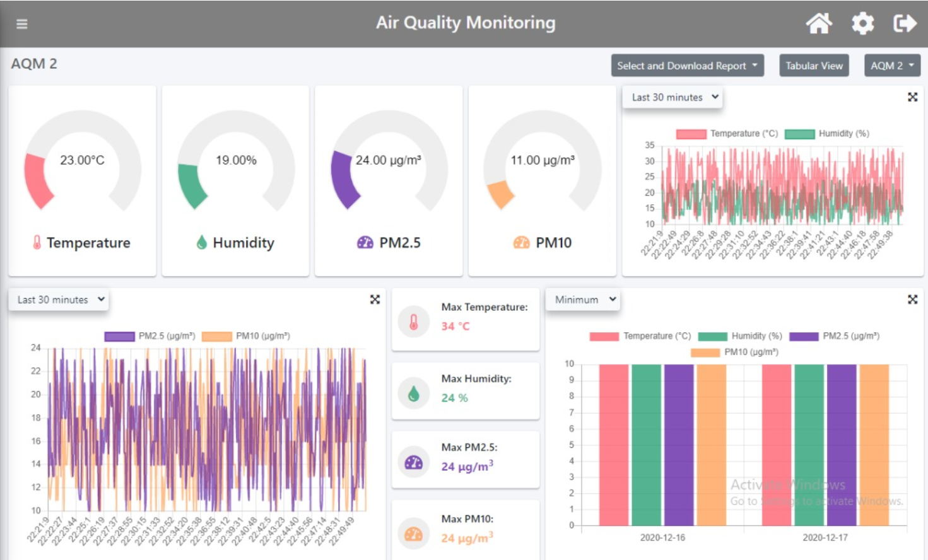Change the Last 30 minutes range above PM chart
This screenshot has width=928, height=560.
pyautogui.click(x=59, y=300)
